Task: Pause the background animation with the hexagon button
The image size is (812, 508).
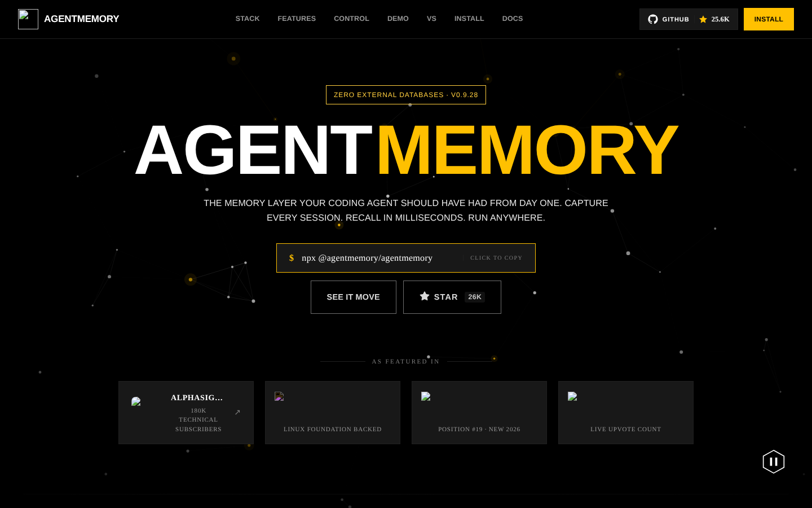Action: 774,462
